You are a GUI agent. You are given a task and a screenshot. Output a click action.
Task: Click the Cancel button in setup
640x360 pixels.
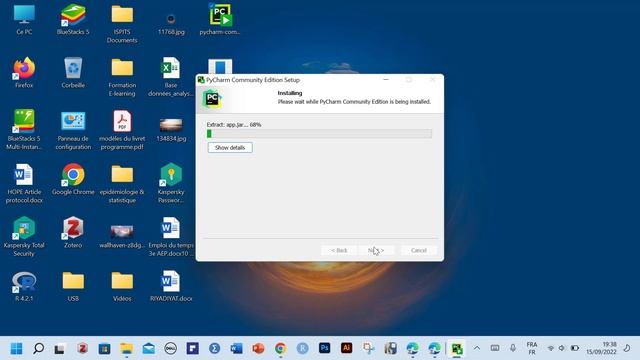point(418,250)
